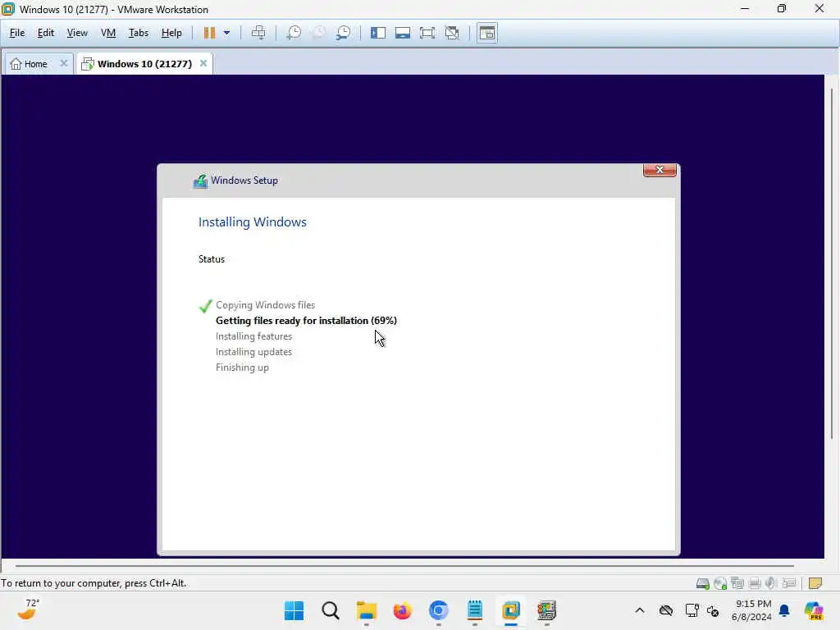
Task: Close the Windows Setup dialog
Action: 660,170
